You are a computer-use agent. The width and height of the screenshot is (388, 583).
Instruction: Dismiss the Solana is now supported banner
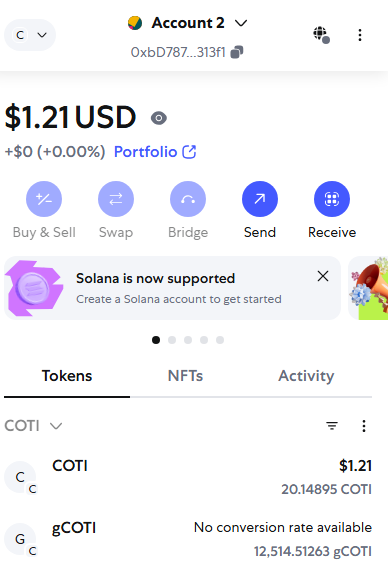(323, 276)
